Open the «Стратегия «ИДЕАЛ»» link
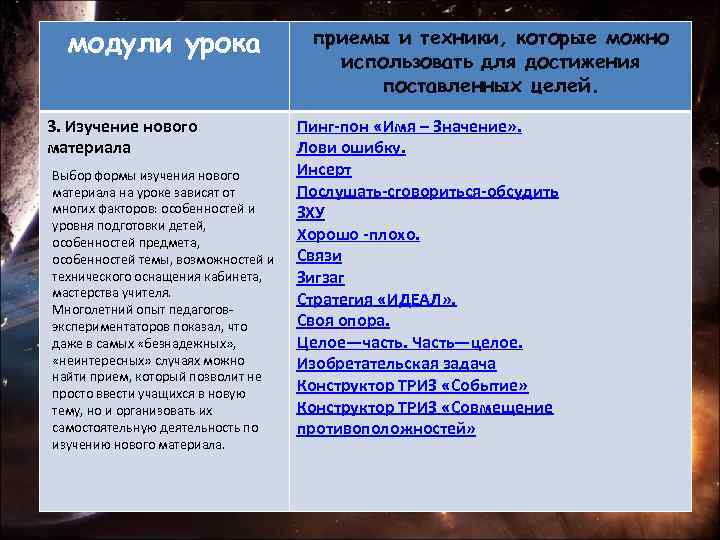720x540 pixels. pos(376,299)
